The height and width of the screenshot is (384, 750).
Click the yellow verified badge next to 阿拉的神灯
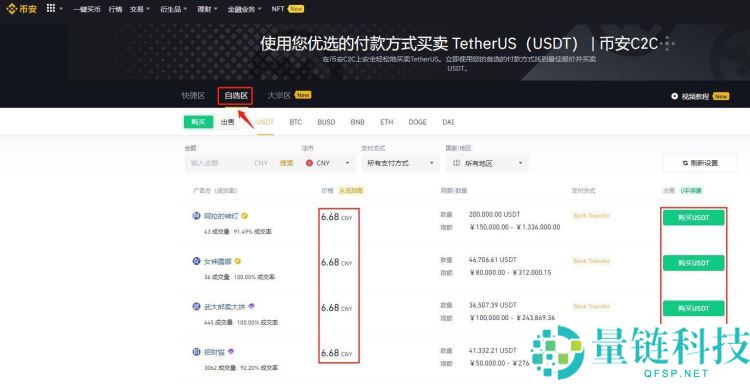pos(244,216)
